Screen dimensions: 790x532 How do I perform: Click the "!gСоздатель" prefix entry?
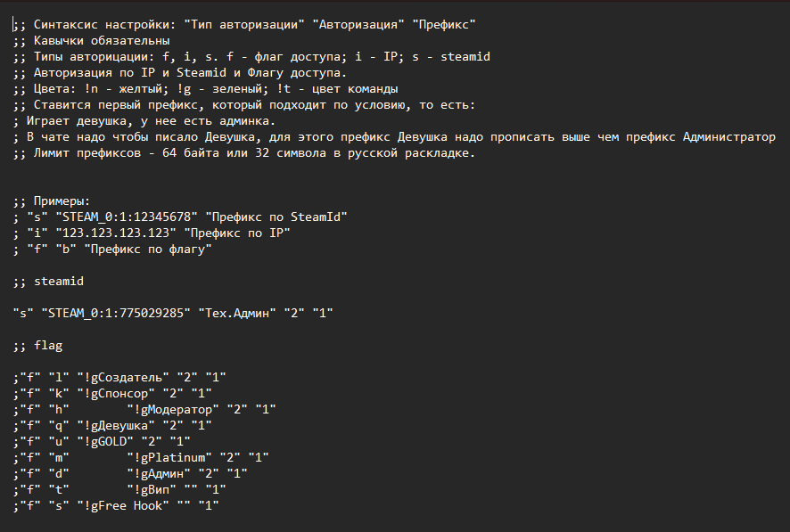120,377
